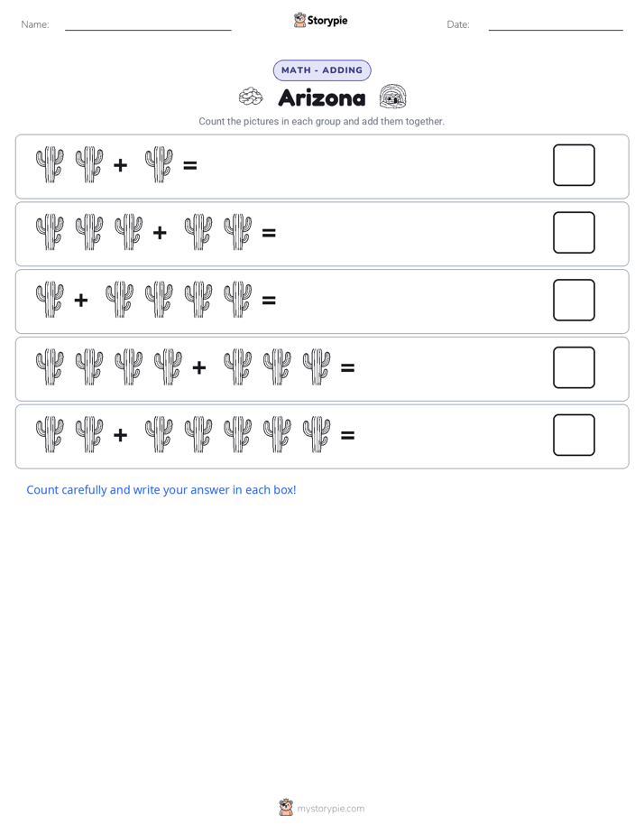Screen dimensions: 644x834
Task: Open the mystorypie.com footer link
Action: [330, 809]
